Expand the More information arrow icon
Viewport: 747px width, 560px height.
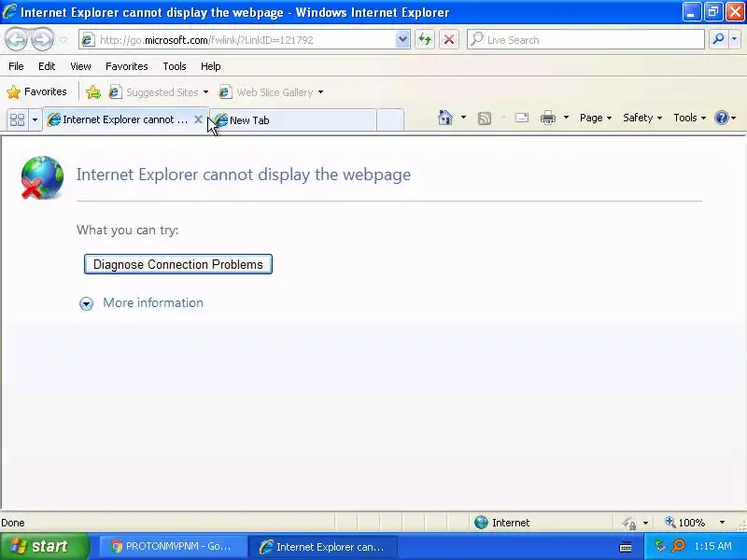(86, 303)
